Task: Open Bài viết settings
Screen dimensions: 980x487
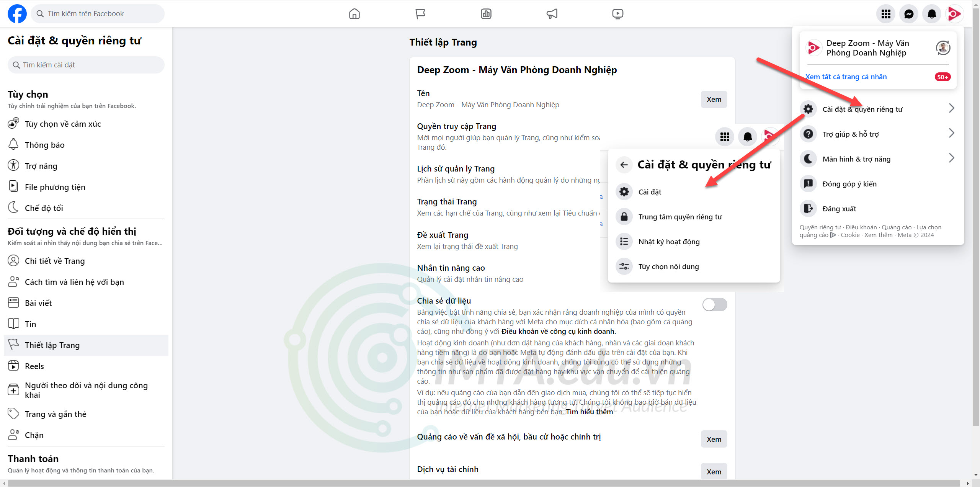Action: tap(86, 303)
